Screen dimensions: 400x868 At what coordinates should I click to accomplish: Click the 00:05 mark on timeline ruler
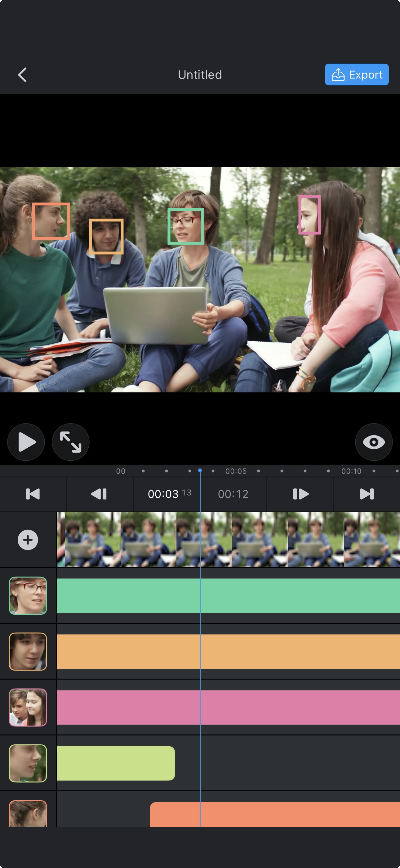[236, 471]
